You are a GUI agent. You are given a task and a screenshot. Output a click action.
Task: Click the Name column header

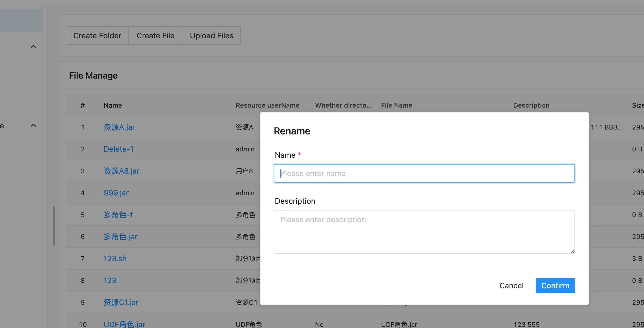113,105
